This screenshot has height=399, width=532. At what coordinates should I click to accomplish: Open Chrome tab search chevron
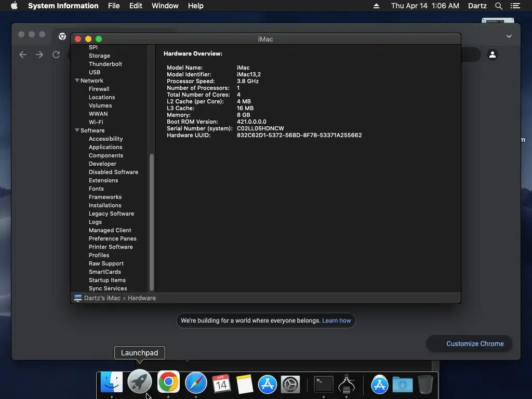coord(509,36)
